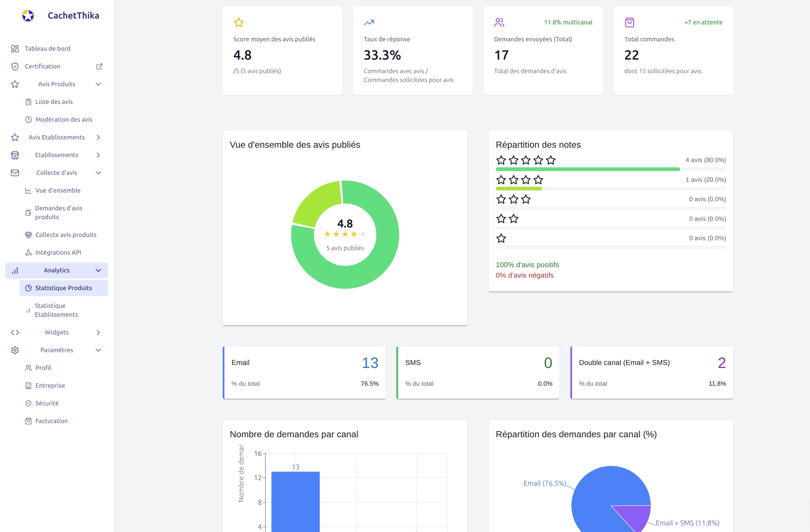Expand the Avis Etablissements section
Screen dimensions: 810x532
click(x=98, y=137)
